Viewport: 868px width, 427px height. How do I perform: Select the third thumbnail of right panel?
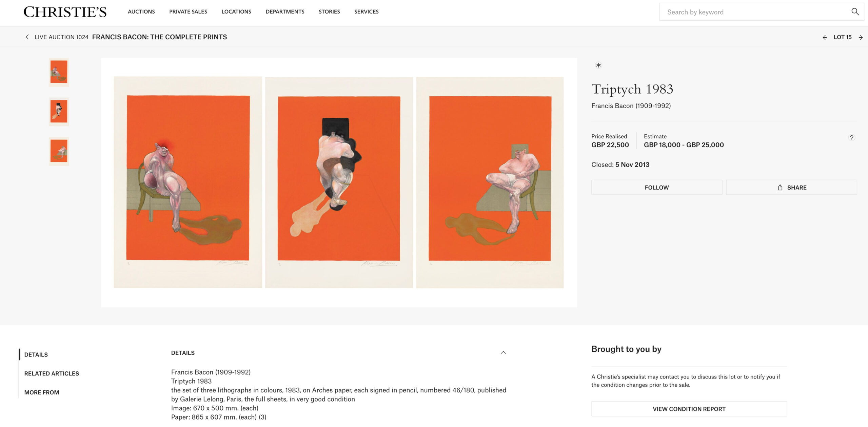coord(59,151)
